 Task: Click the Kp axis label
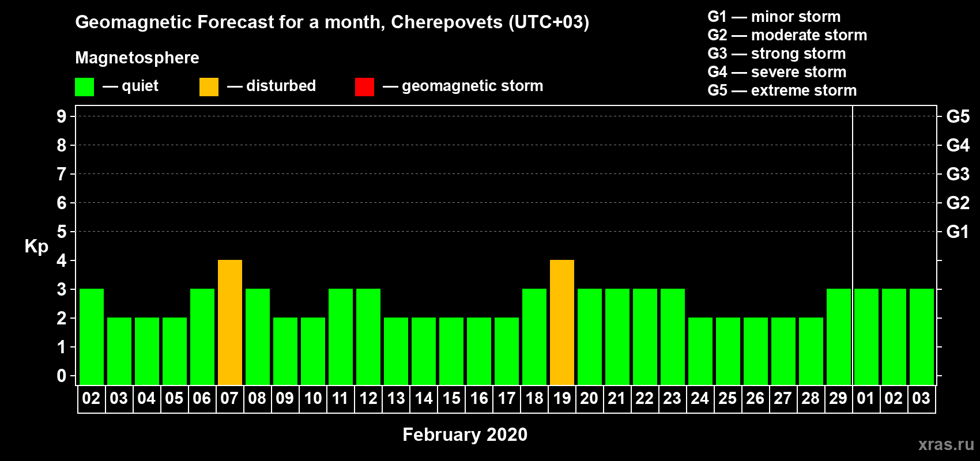pyautogui.click(x=36, y=247)
